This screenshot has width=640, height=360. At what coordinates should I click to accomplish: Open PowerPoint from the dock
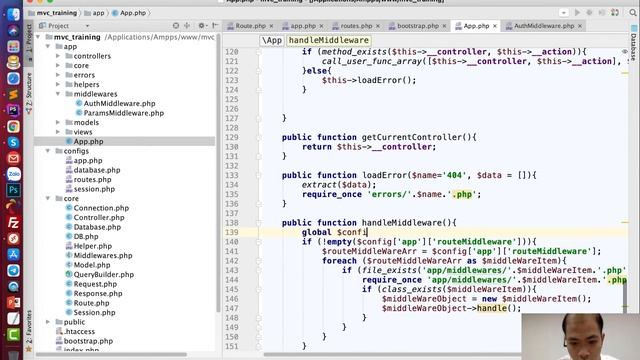point(13,303)
